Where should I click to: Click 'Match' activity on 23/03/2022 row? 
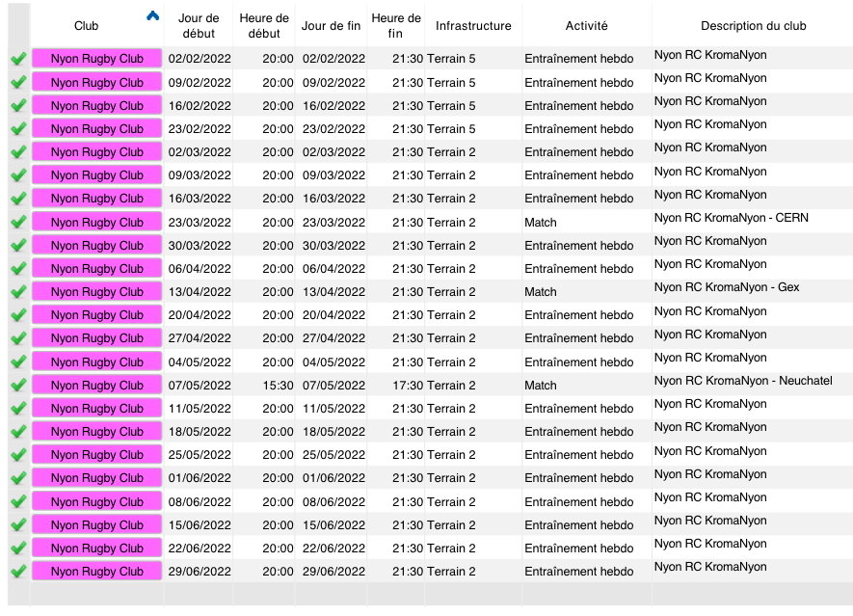pyautogui.click(x=540, y=223)
